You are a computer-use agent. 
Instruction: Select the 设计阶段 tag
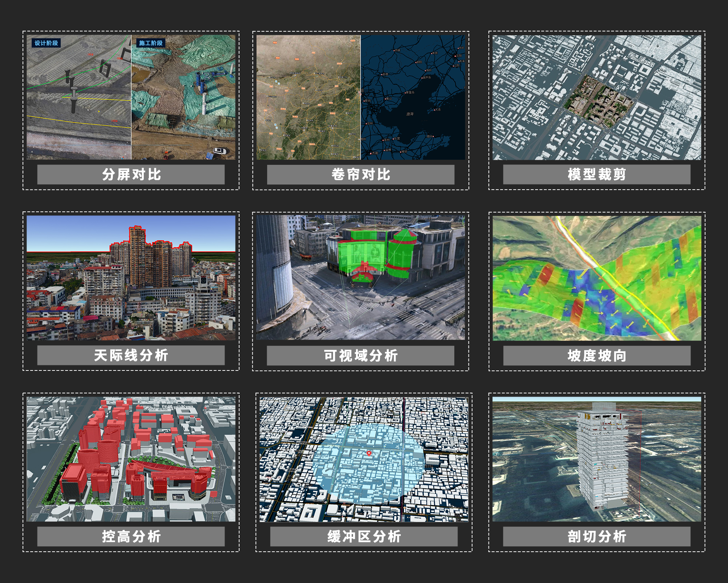click(x=46, y=43)
